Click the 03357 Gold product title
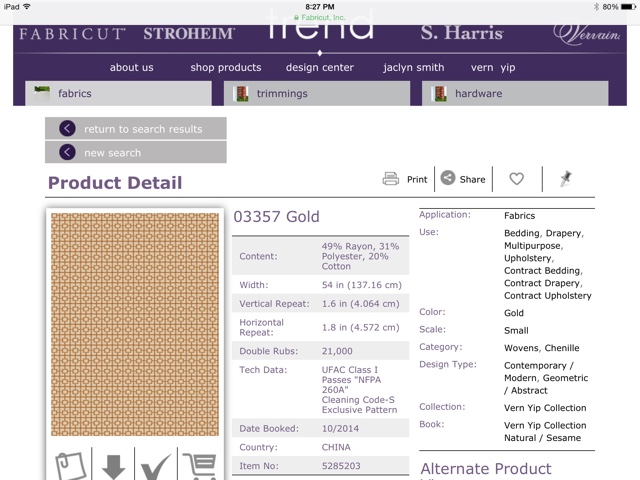The image size is (640, 480). 276,217
